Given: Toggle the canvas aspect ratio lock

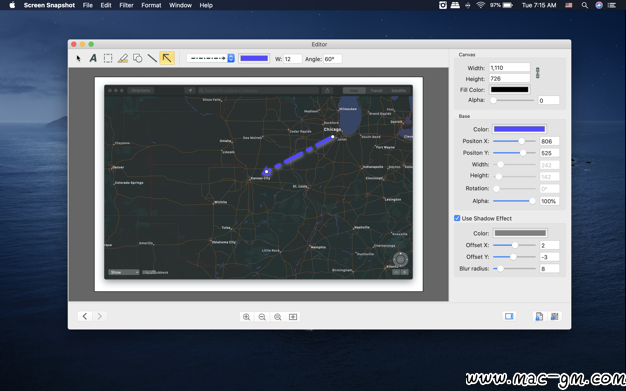Looking at the screenshot, I should point(537,73).
